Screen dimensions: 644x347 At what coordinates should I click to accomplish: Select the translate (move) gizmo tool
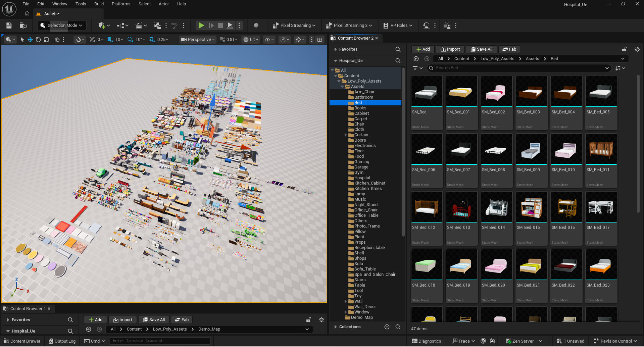point(30,40)
